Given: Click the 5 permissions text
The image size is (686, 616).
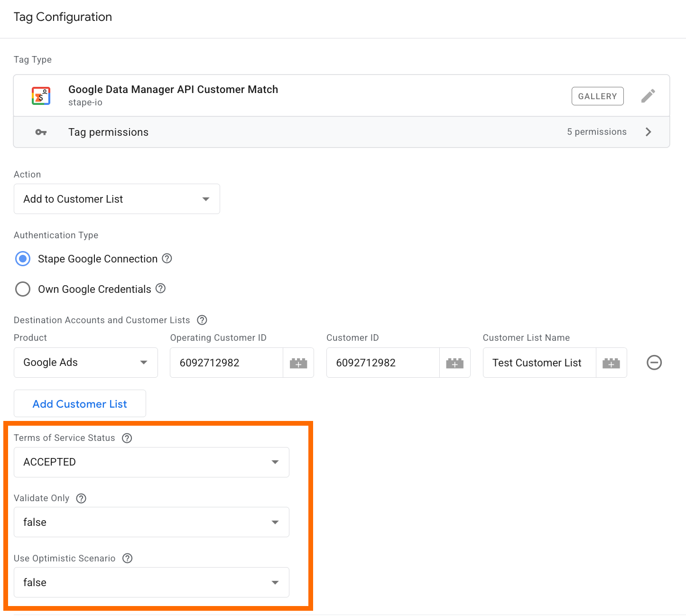Looking at the screenshot, I should tap(597, 132).
